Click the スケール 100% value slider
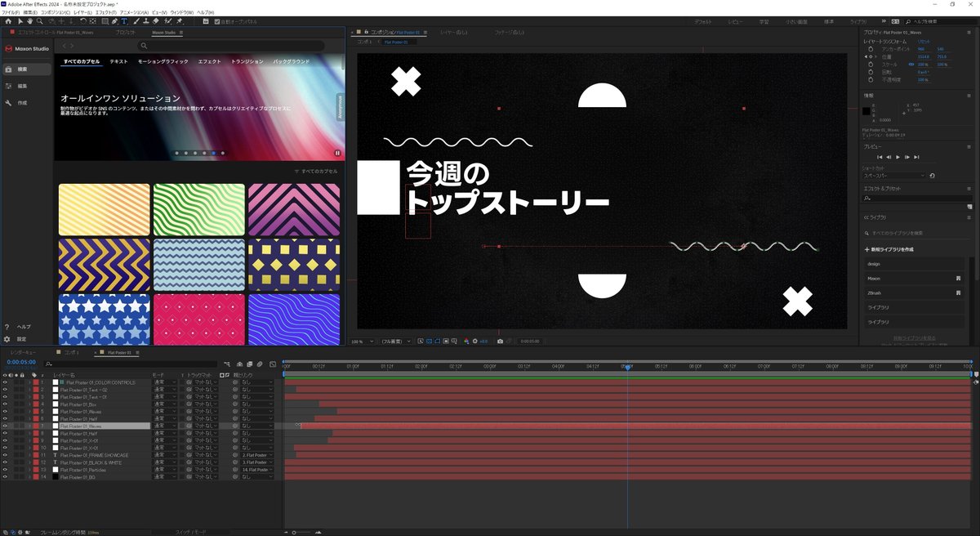980x536 pixels. (923, 65)
